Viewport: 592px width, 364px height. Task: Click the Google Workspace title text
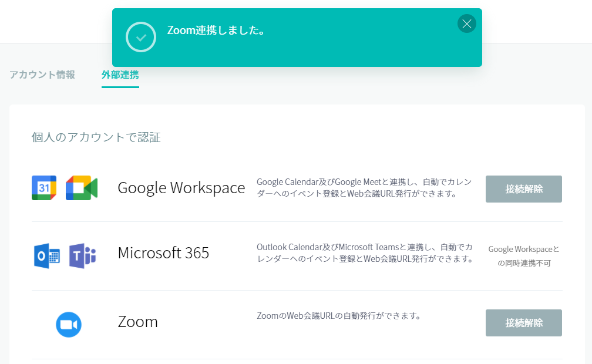pos(181,188)
